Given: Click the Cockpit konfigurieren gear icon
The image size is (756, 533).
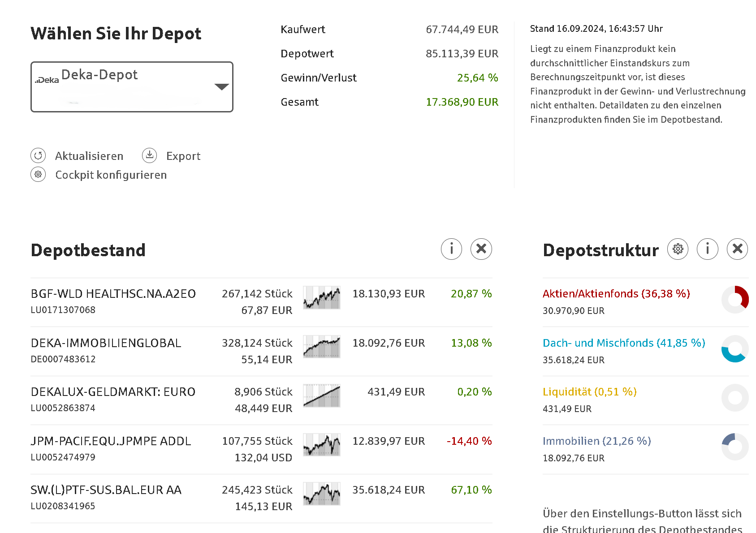Looking at the screenshot, I should tap(38, 174).
